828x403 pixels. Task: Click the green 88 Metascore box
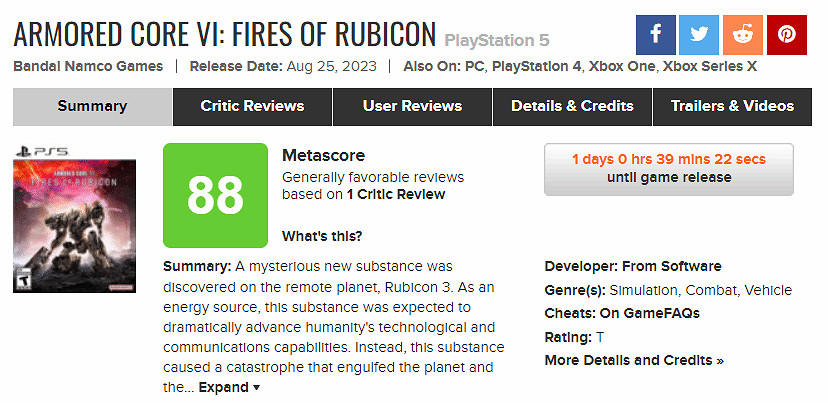(x=215, y=195)
